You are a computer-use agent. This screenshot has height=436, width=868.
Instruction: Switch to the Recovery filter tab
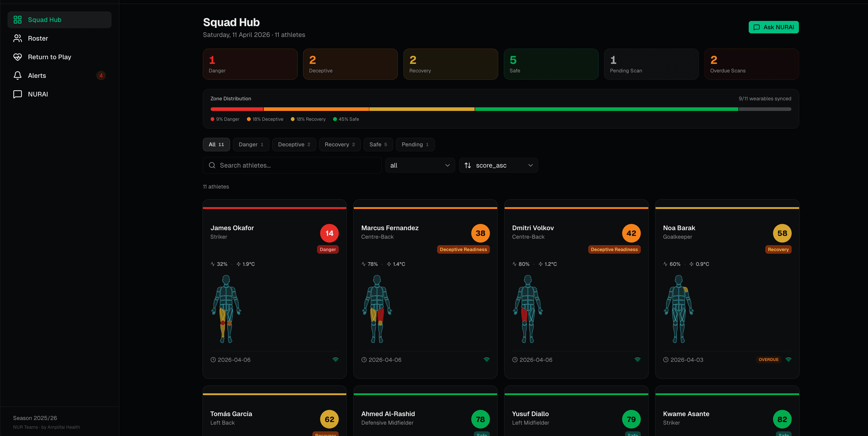[x=339, y=145]
